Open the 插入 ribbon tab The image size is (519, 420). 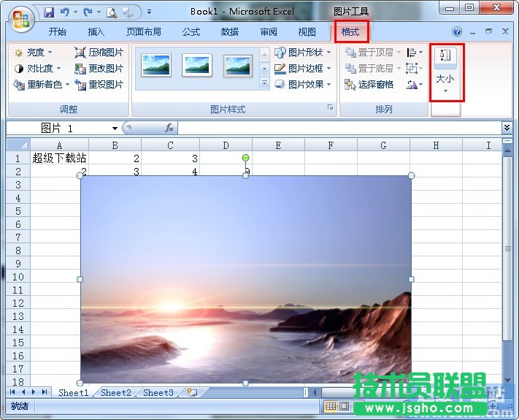[96, 32]
